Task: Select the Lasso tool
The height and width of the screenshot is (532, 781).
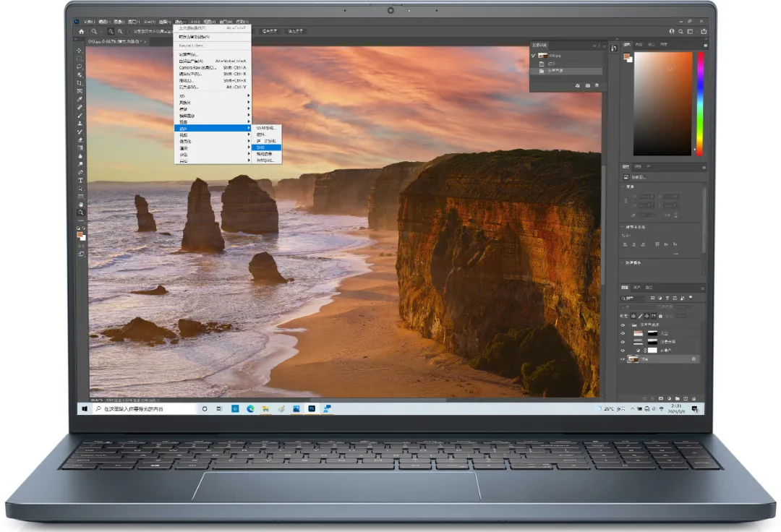Action: tap(80, 66)
